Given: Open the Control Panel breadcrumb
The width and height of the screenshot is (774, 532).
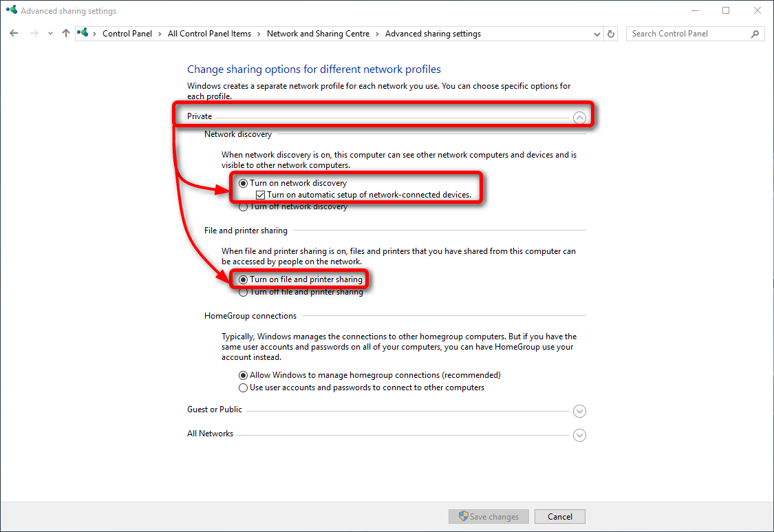Looking at the screenshot, I should pos(127,34).
